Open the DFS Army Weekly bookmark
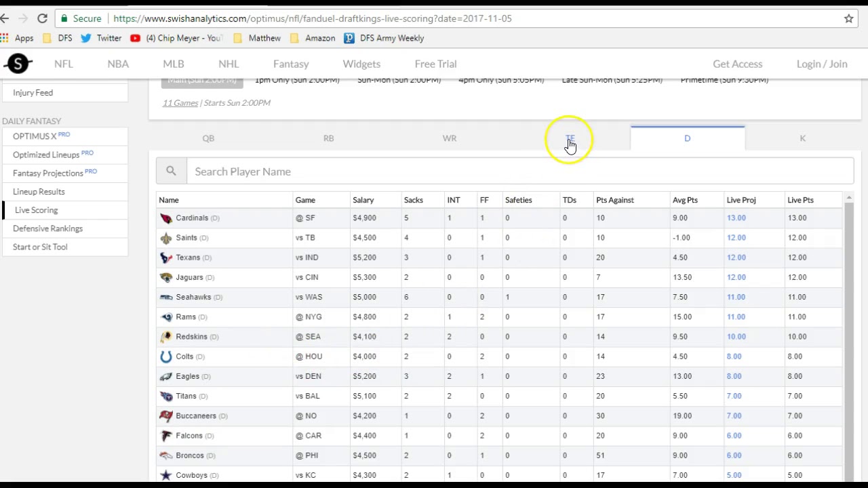This screenshot has height=488, width=868. click(384, 38)
